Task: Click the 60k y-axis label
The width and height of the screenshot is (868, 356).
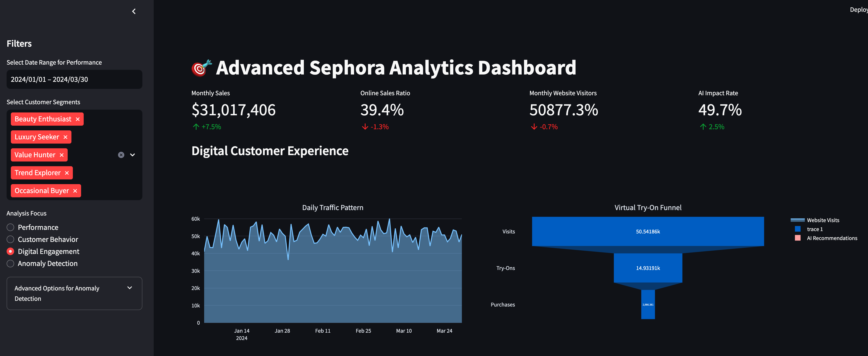Action: (x=196, y=219)
